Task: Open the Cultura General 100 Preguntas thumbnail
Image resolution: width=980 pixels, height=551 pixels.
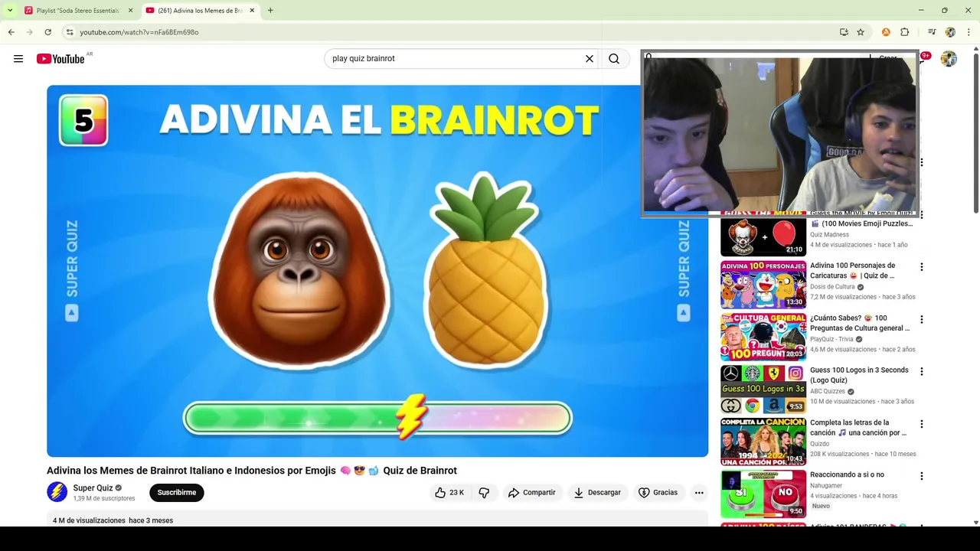Action: [763, 337]
